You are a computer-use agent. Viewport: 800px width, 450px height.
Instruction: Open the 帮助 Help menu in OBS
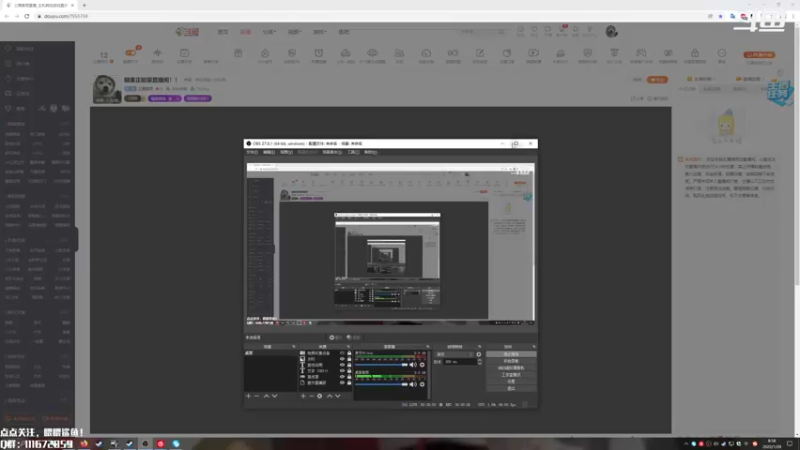tap(370, 152)
